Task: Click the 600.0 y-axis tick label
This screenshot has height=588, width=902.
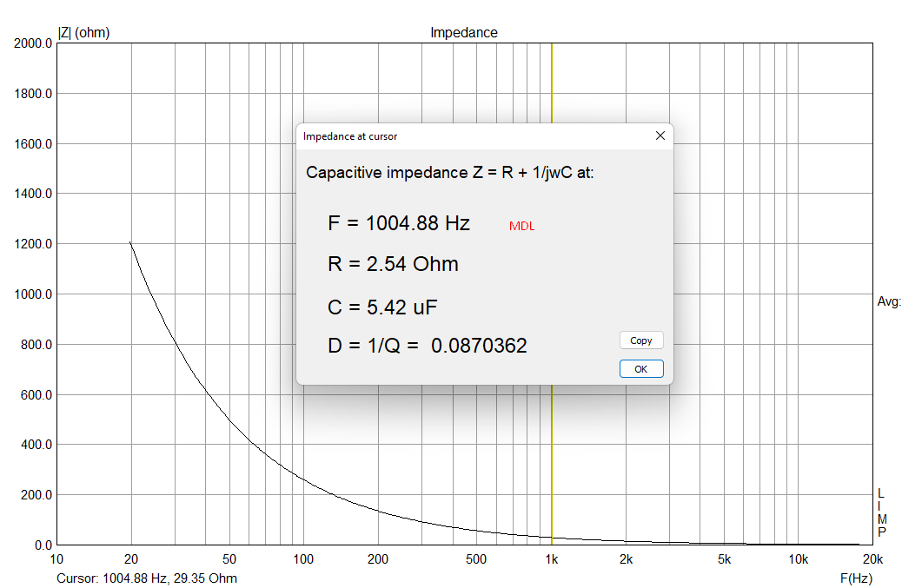Action: click(x=36, y=395)
